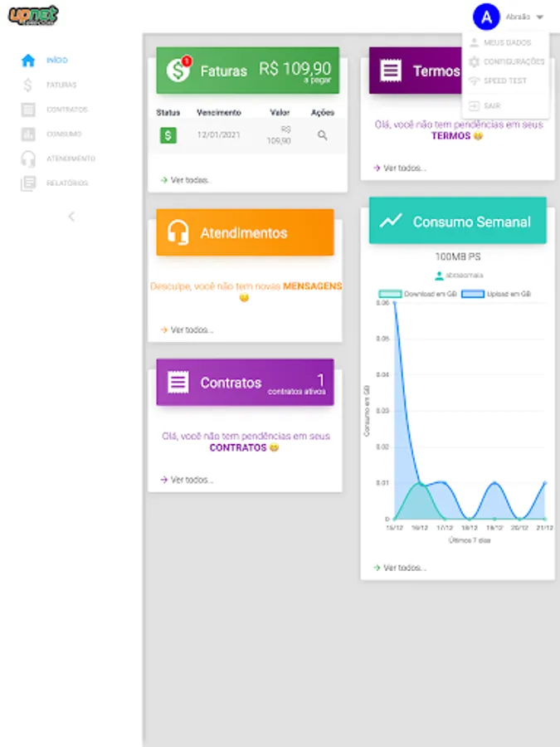Collapse the sidebar with the left chevron
The width and height of the screenshot is (560, 747).
tap(71, 217)
